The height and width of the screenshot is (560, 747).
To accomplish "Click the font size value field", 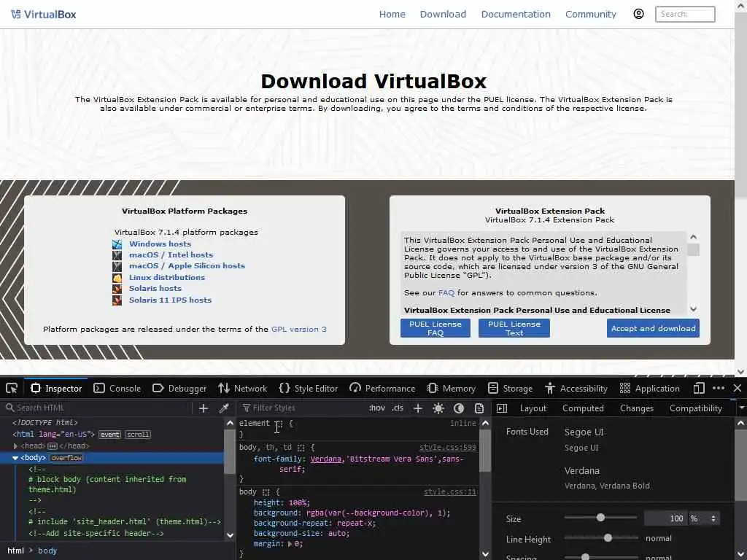I will pos(665,518).
